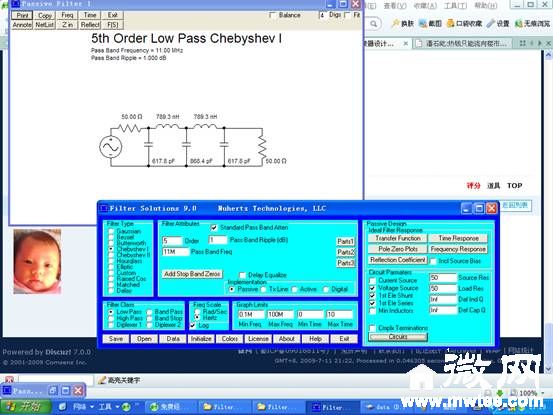
Task: Click the Copy button in Passive Filter window
Action: pos(44,16)
